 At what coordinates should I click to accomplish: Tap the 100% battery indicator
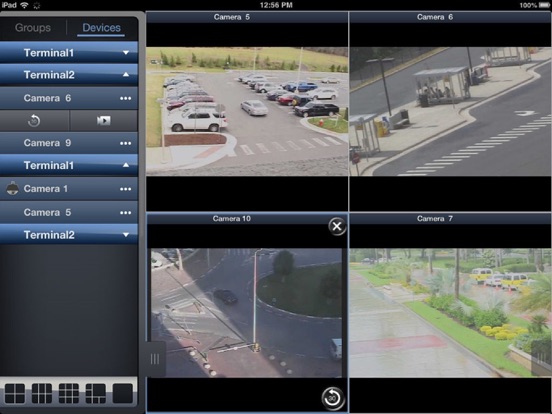534,5
